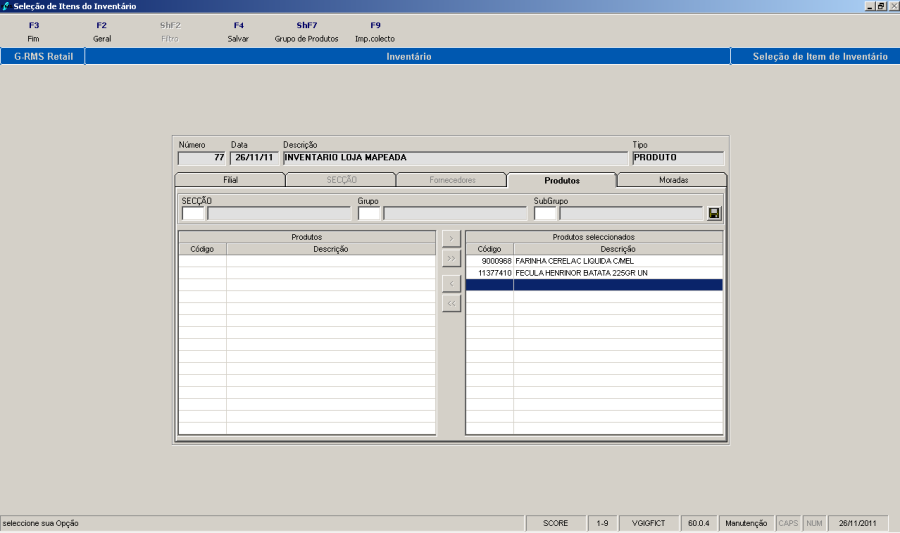Click the Descrição field with INVENTARIO LOJA MAPEADA

coord(455,158)
